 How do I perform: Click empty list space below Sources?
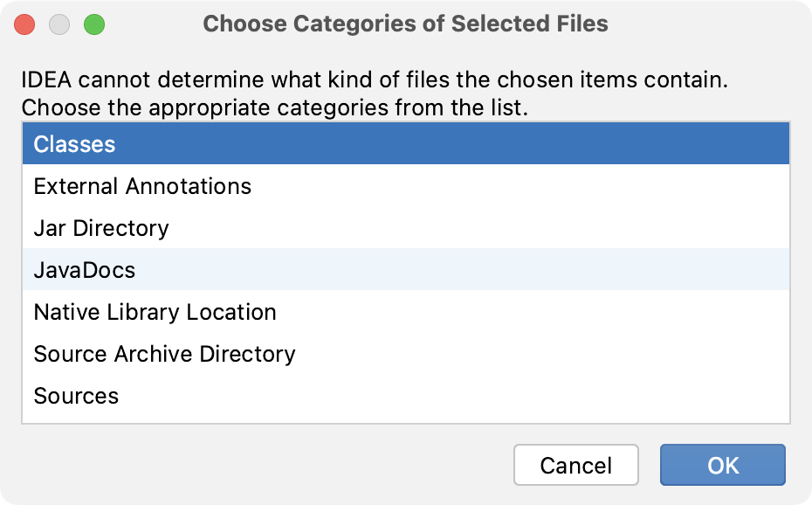point(406,419)
